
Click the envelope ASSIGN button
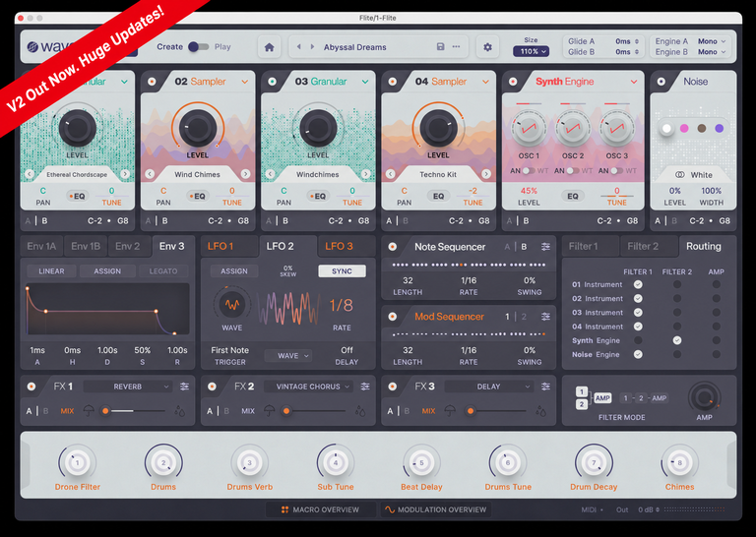[107, 271]
